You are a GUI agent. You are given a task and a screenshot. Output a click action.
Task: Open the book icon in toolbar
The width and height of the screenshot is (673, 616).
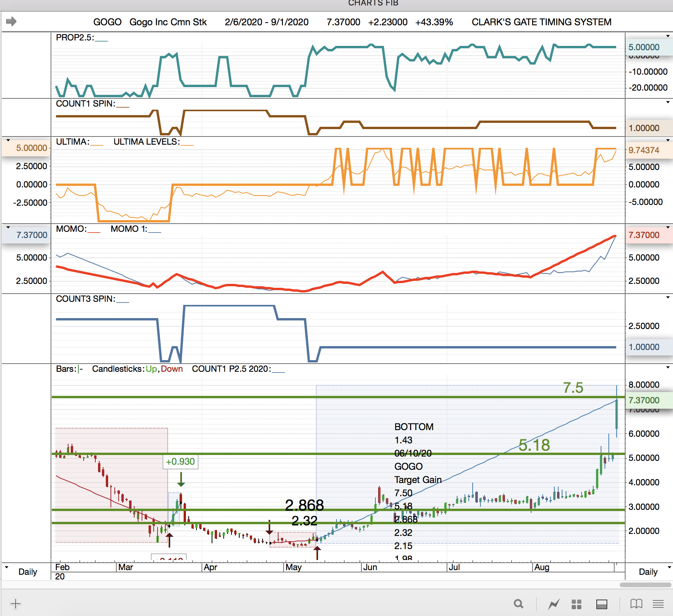click(x=636, y=604)
